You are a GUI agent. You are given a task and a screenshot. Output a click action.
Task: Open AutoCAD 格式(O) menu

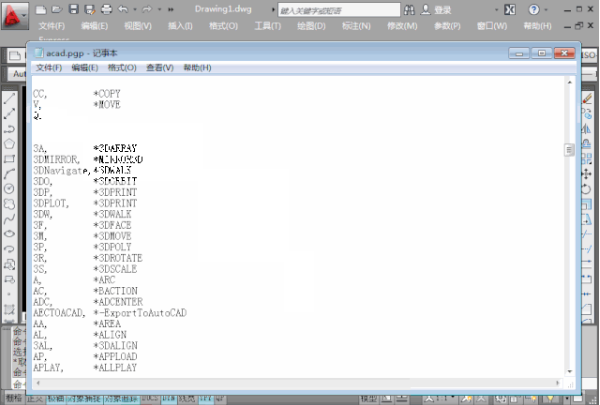pyautogui.click(x=223, y=26)
